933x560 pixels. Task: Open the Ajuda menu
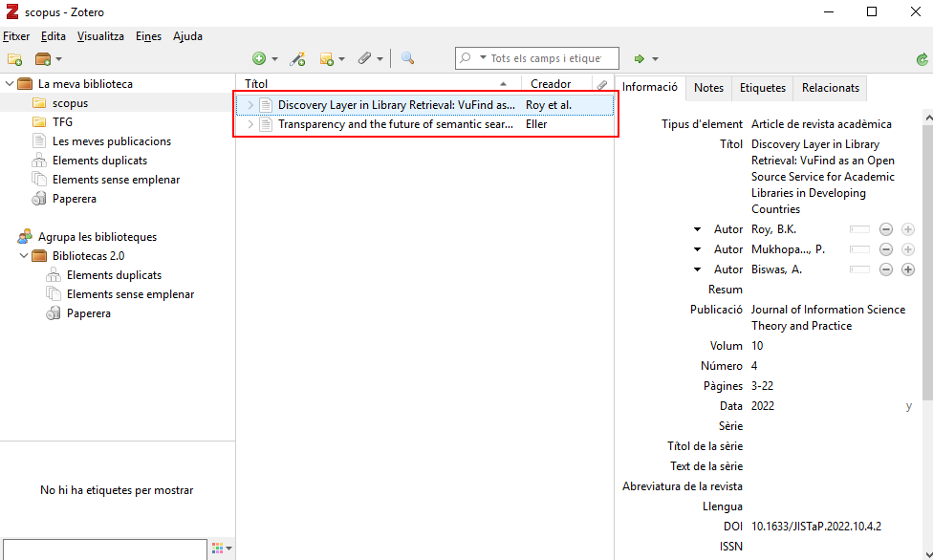point(187,36)
